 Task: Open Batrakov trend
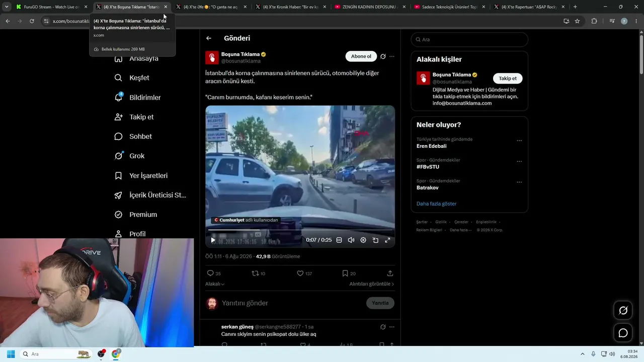point(428,188)
